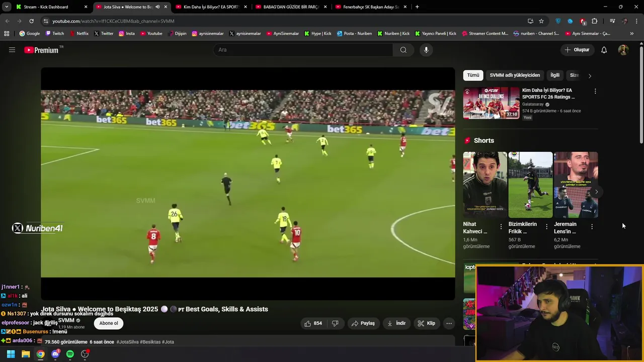Switch to BABAG'DAN GÜZİDE BİR PARÇA tab
644x362 pixels.
[x=291, y=7]
